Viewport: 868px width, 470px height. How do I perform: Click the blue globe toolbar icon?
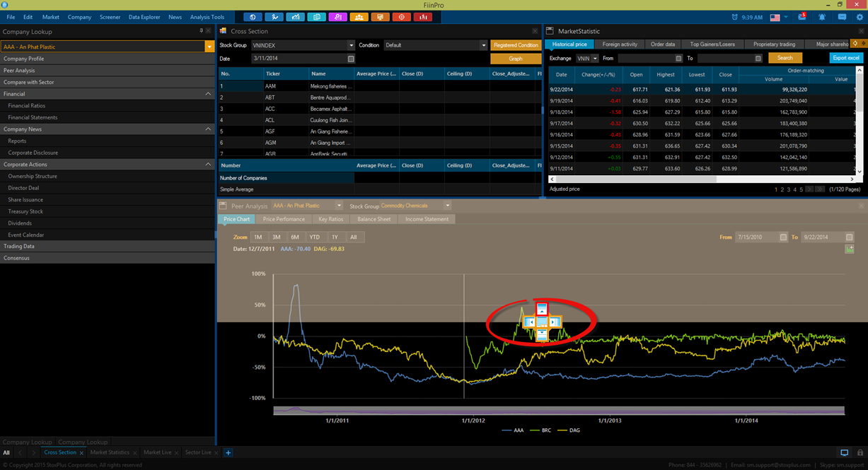point(253,16)
